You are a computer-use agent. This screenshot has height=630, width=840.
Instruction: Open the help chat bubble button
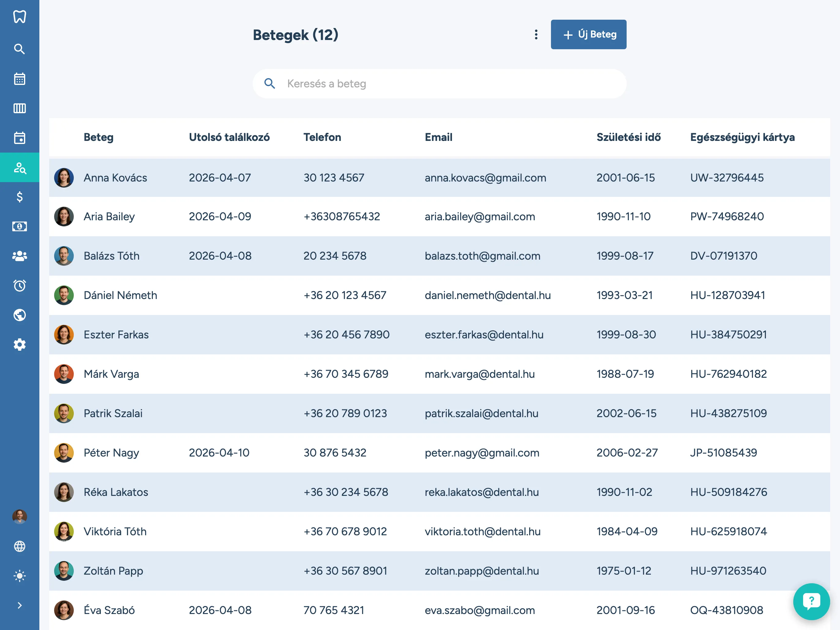(811, 601)
